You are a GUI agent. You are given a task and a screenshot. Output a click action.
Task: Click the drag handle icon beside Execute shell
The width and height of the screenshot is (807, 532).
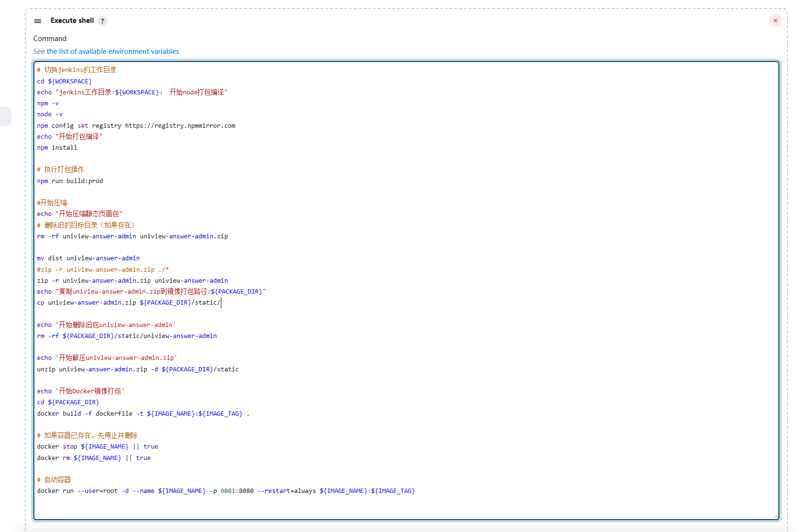point(37,21)
